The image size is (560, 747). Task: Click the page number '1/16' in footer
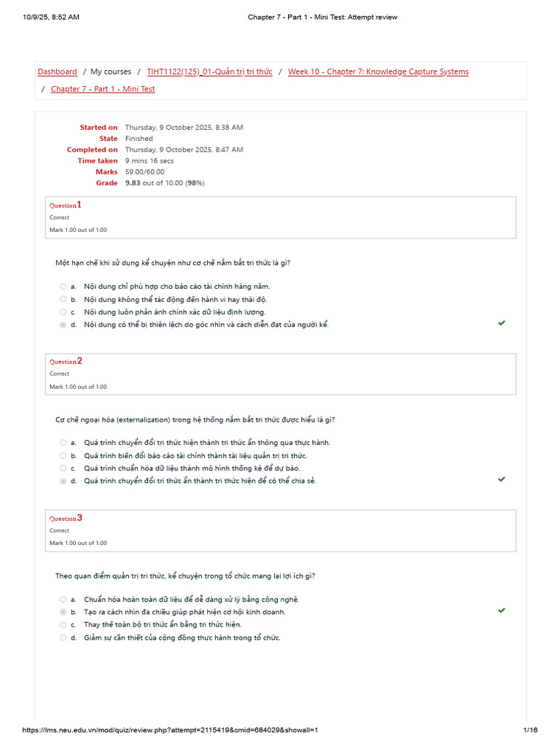[531, 729]
